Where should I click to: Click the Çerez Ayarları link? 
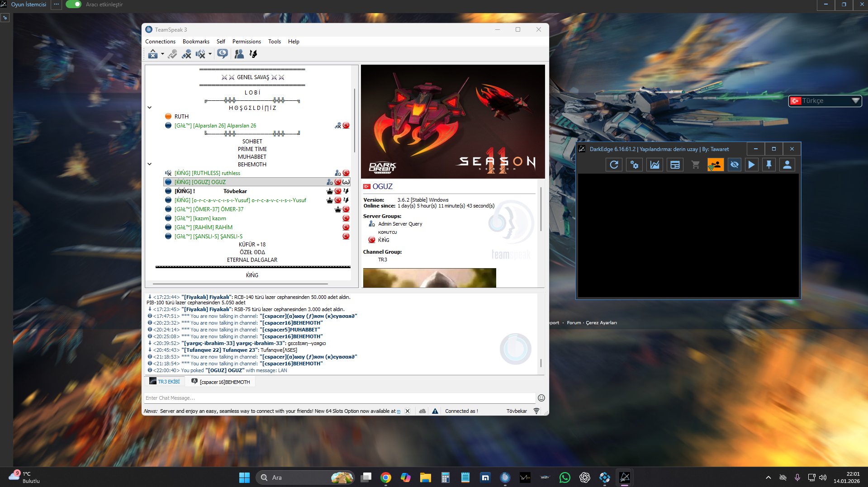(601, 323)
